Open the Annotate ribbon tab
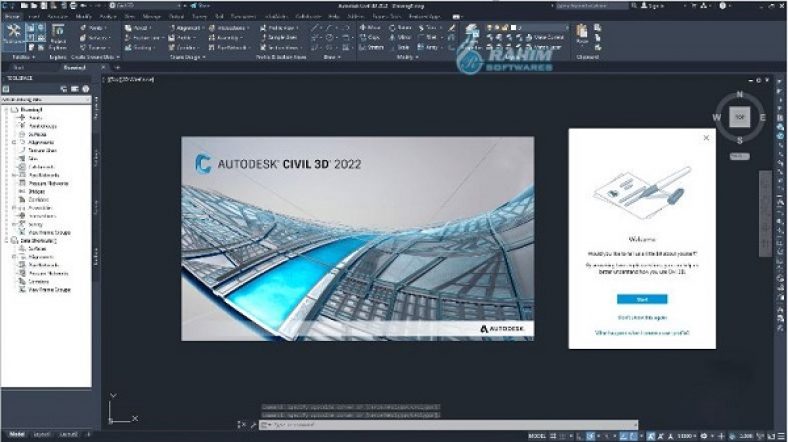788x442 pixels. click(x=57, y=17)
